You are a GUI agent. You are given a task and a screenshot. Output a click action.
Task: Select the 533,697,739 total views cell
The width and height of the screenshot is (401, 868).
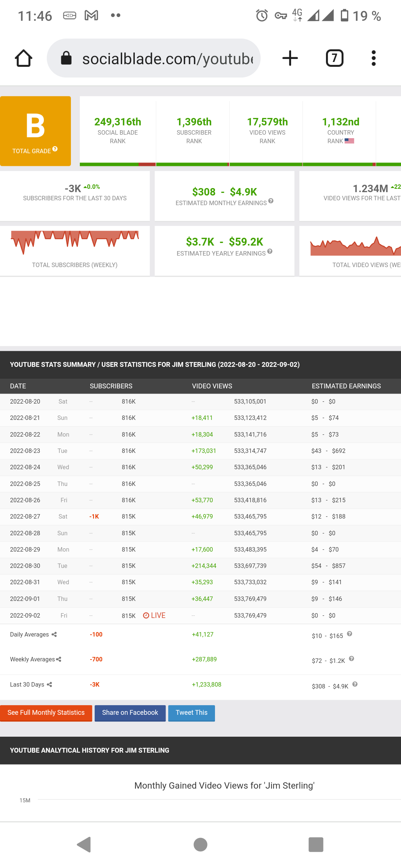tap(250, 566)
